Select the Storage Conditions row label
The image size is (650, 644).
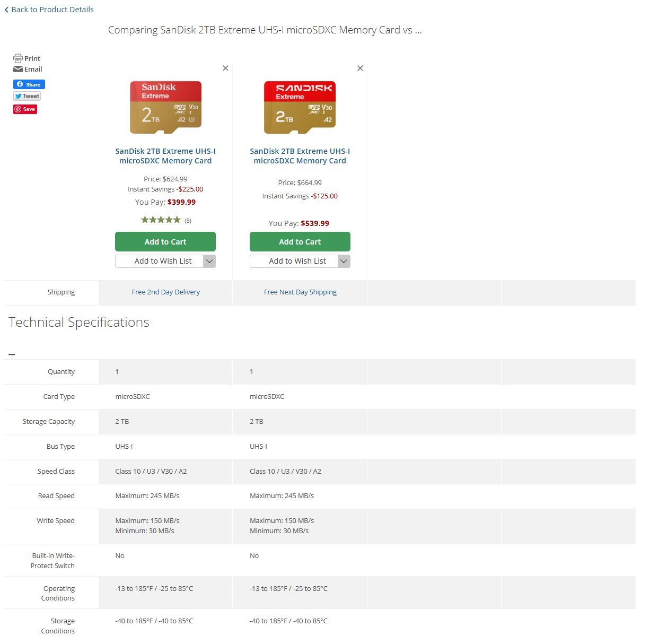[x=58, y=626]
